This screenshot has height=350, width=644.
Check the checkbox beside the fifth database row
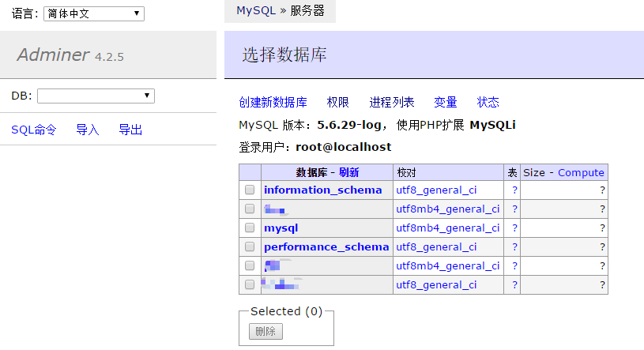(x=250, y=265)
